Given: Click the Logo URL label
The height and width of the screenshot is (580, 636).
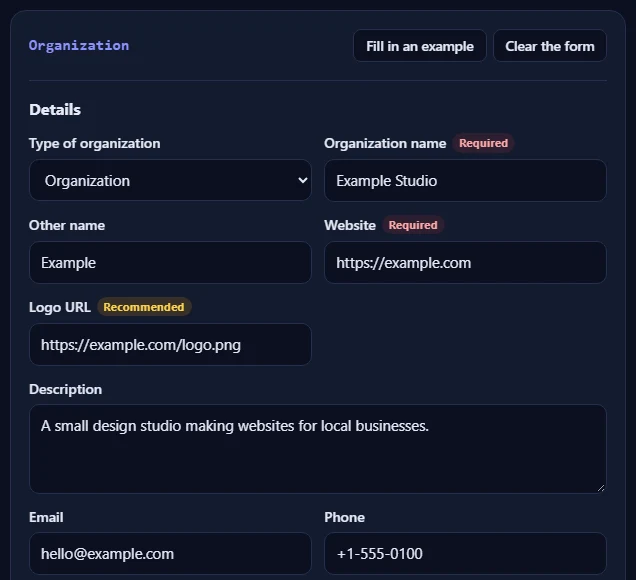Looking at the screenshot, I should tap(60, 307).
